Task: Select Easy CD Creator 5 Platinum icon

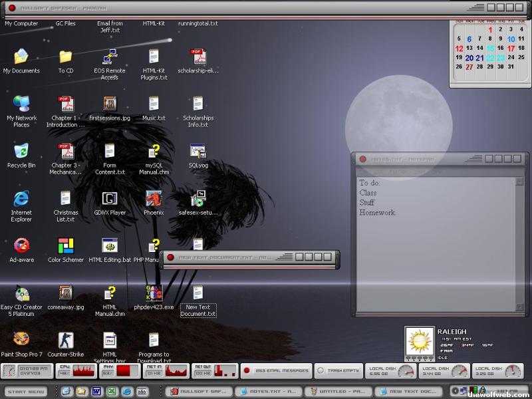Action: [21, 294]
